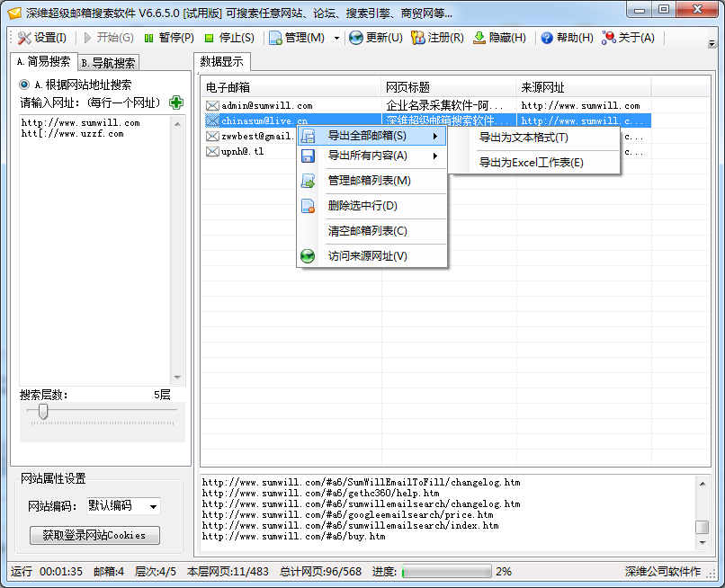Click the envelope icon for admin@sumwill.com
725x588 pixels.
(212, 106)
